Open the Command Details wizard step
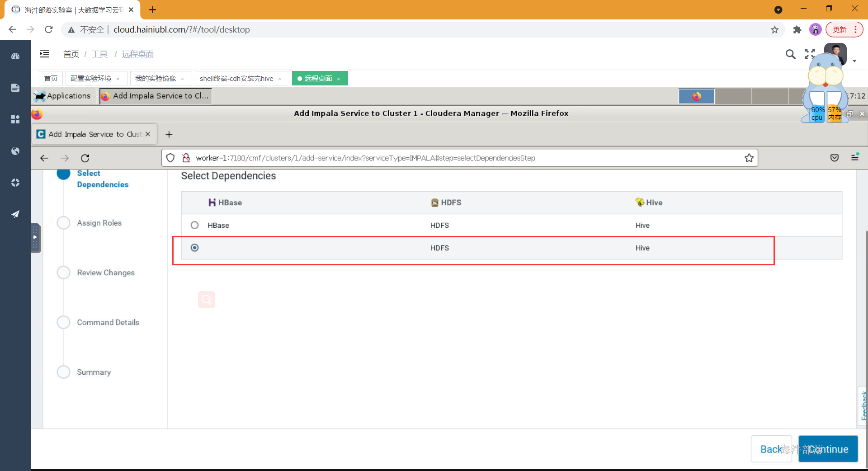 (108, 322)
